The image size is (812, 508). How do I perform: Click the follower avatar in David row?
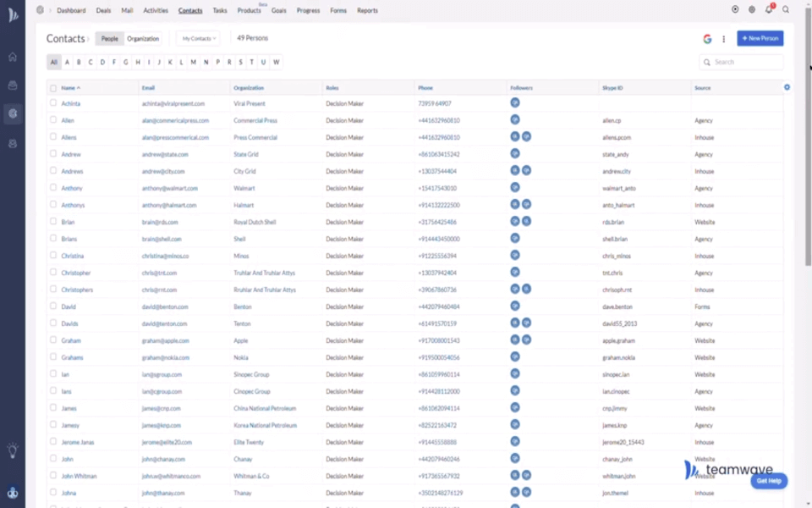[x=515, y=306]
